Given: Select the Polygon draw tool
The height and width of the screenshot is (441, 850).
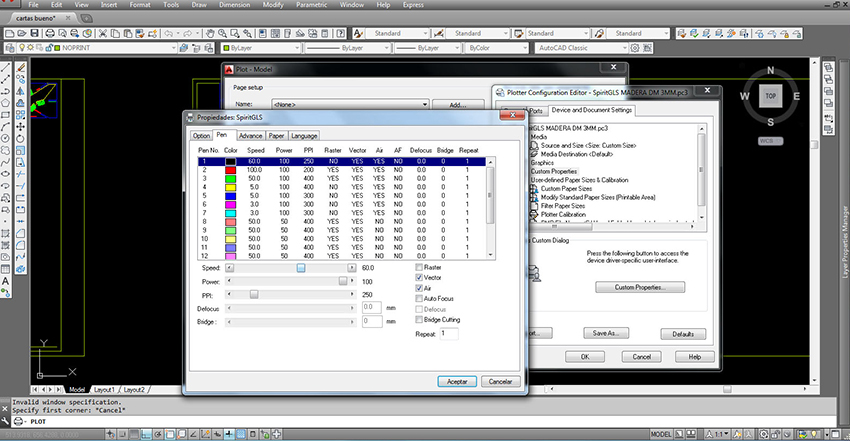Looking at the screenshot, I should (x=5, y=103).
